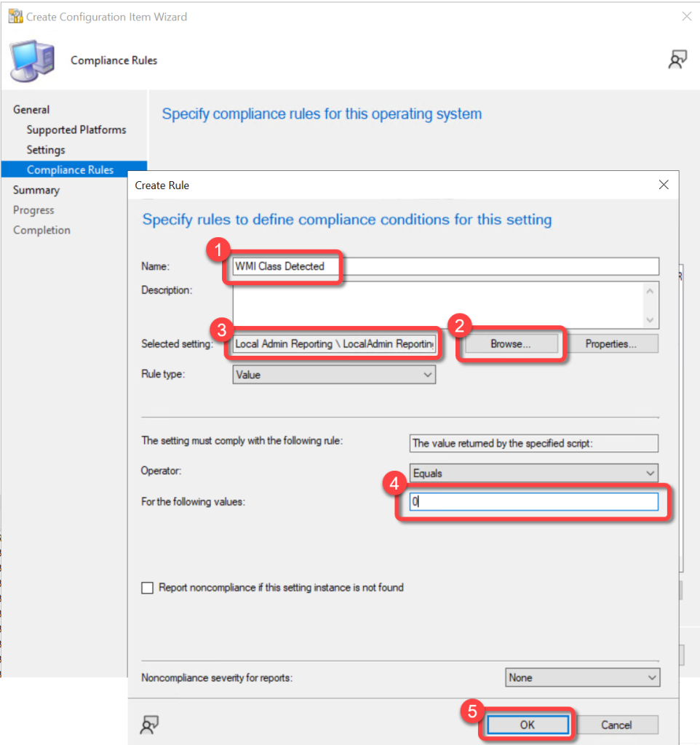
Task: Close the Create Rule dialog
Action: coord(664,185)
